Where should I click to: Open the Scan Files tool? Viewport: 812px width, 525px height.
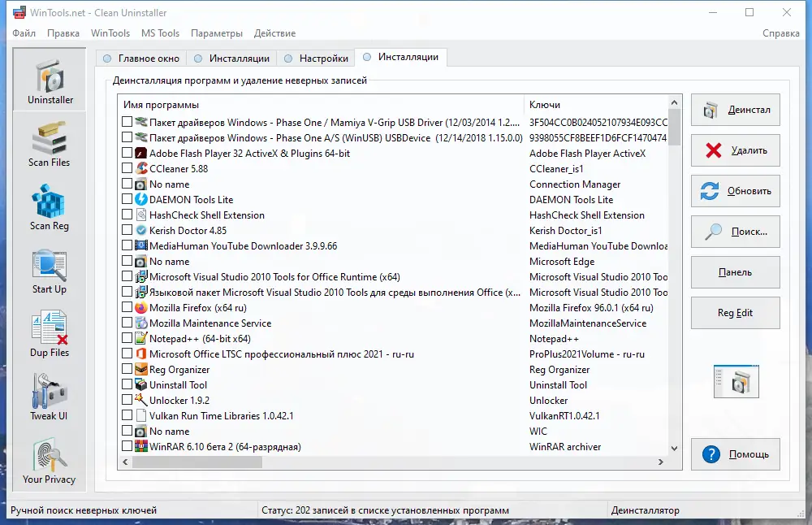tap(50, 144)
